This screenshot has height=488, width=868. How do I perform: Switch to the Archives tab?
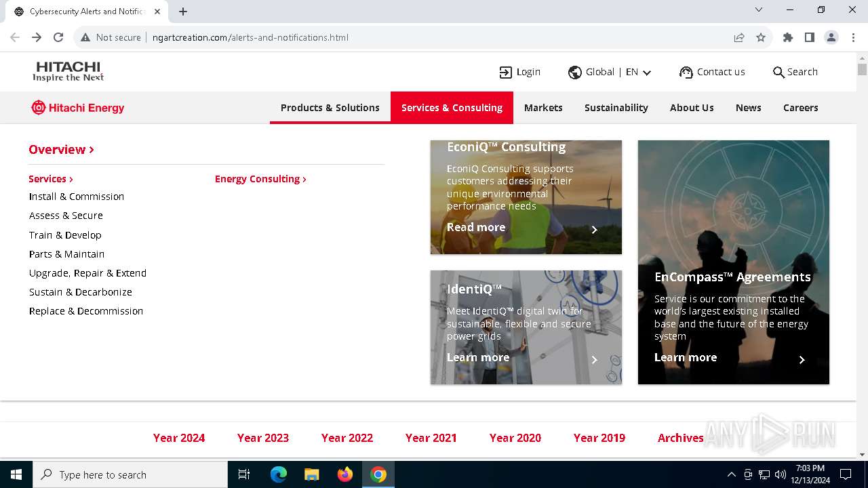pos(681,438)
